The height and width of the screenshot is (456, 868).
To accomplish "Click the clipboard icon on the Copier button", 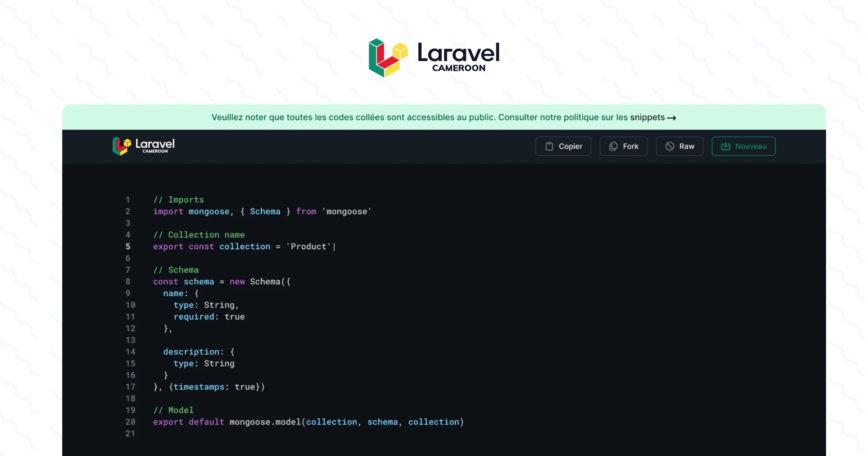I will click(x=550, y=146).
